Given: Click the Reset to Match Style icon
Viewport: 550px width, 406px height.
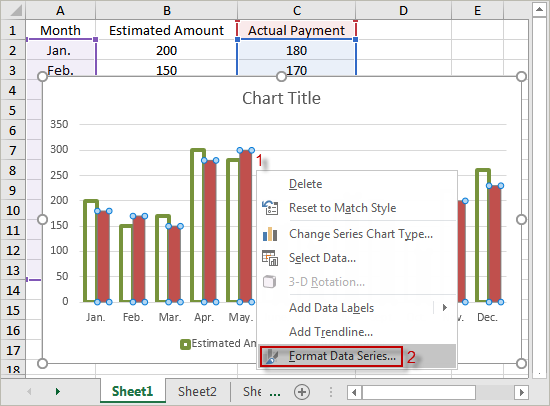Looking at the screenshot, I should (270, 207).
